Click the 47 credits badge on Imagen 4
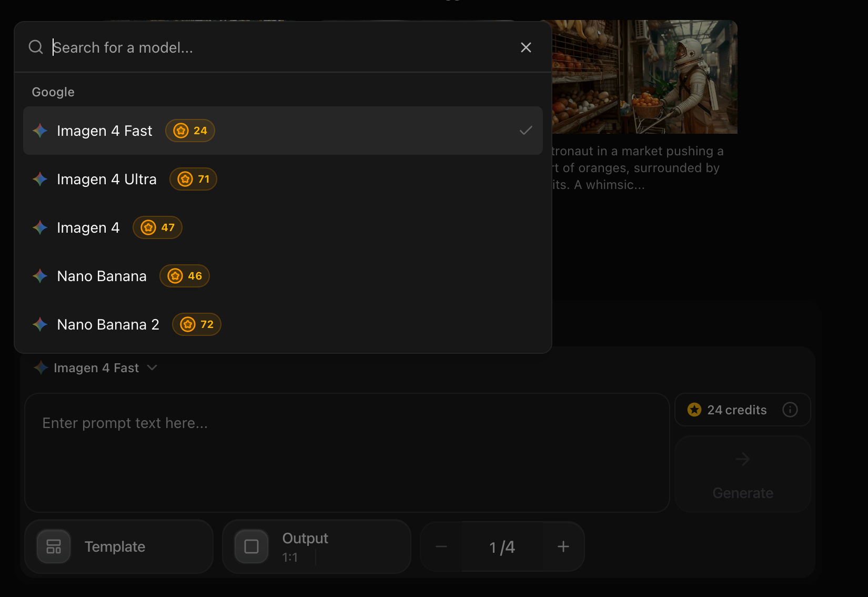The width and height of the screenshot is (868, 597). (157, 227)
